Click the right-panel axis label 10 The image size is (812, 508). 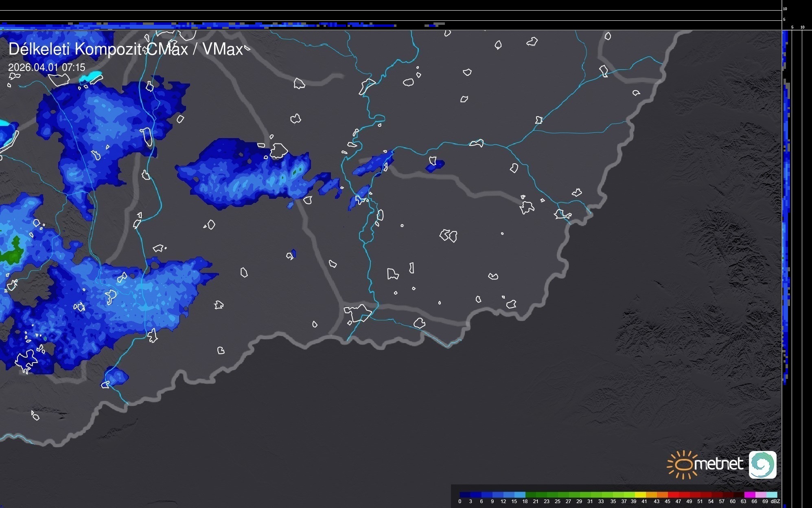click(803, 27)
